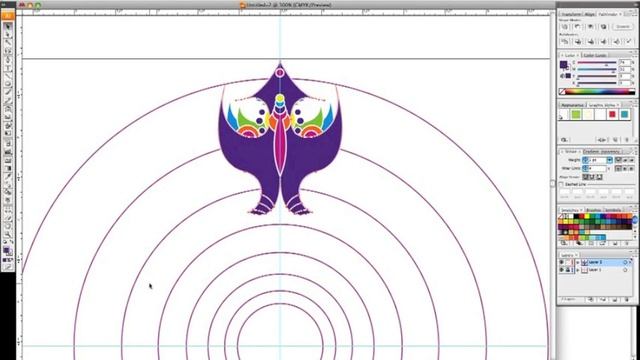Click the Minus Back pathfinder icon
The image size is (640, 360).
coord(629,41)
